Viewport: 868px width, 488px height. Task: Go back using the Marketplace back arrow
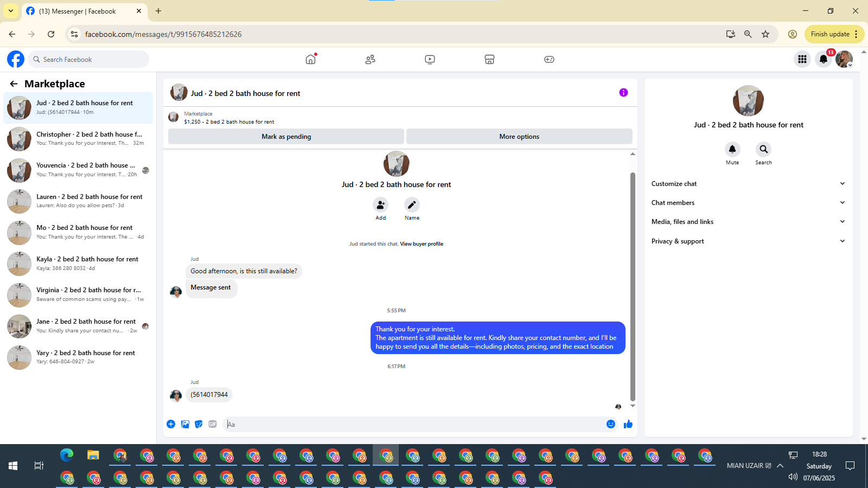(14, 84)
